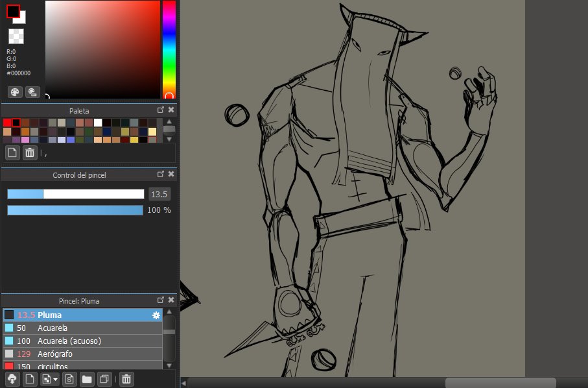Screen dimensions: 588x388
Task: Select the transparent color swatch
Action: coord(16,36)
